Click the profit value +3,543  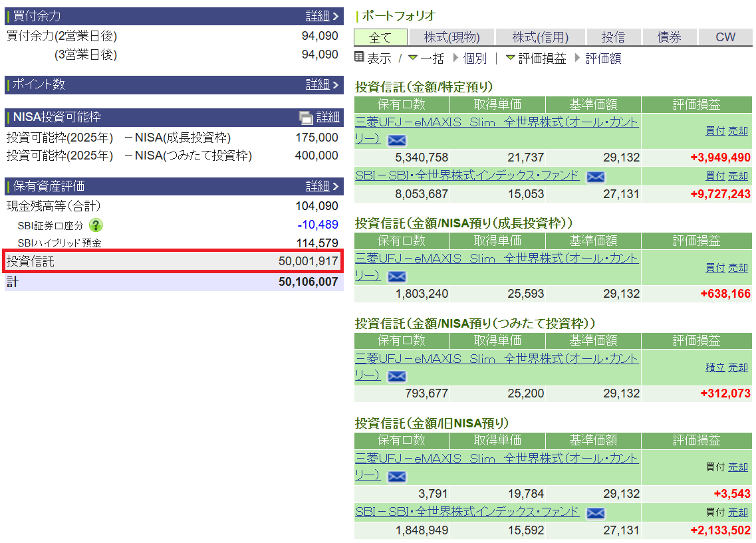732,494
